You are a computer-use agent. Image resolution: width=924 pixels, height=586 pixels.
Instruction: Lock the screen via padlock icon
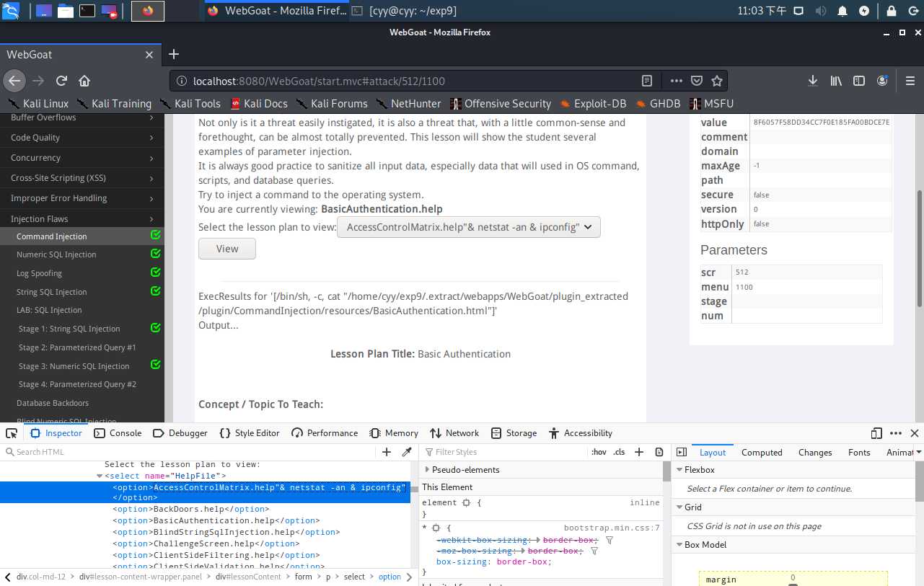tap(892, 11)
